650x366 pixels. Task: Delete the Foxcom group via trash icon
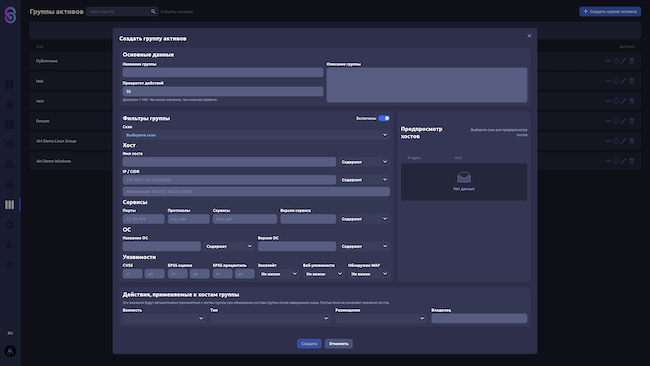[x=632, y=121]
